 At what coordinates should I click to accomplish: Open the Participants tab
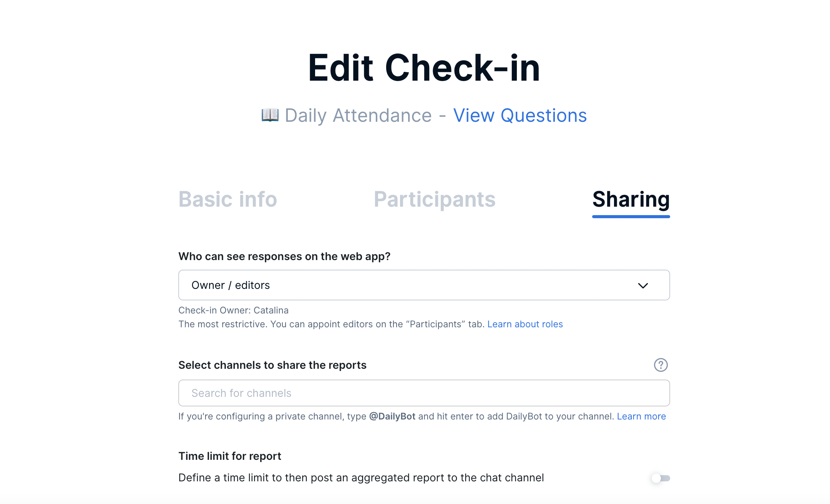(x=435, y=199)
